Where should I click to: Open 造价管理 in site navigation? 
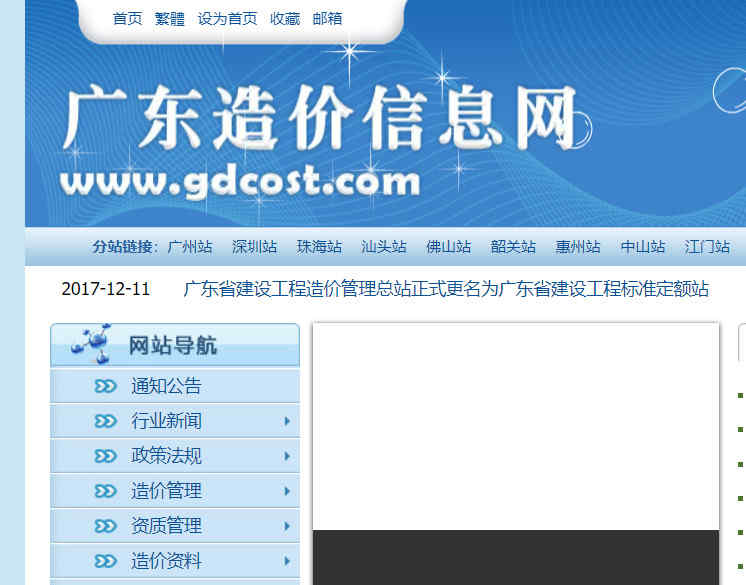point(166,491)
